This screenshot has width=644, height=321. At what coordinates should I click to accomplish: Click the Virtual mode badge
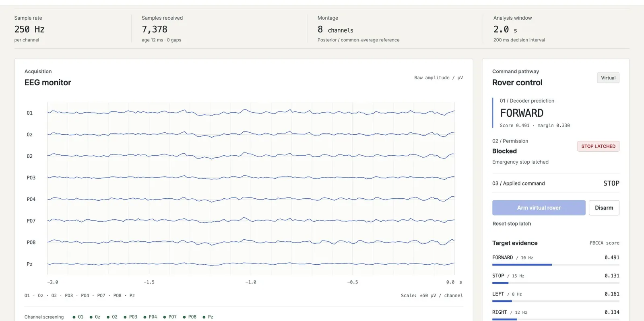click(608, 78)
